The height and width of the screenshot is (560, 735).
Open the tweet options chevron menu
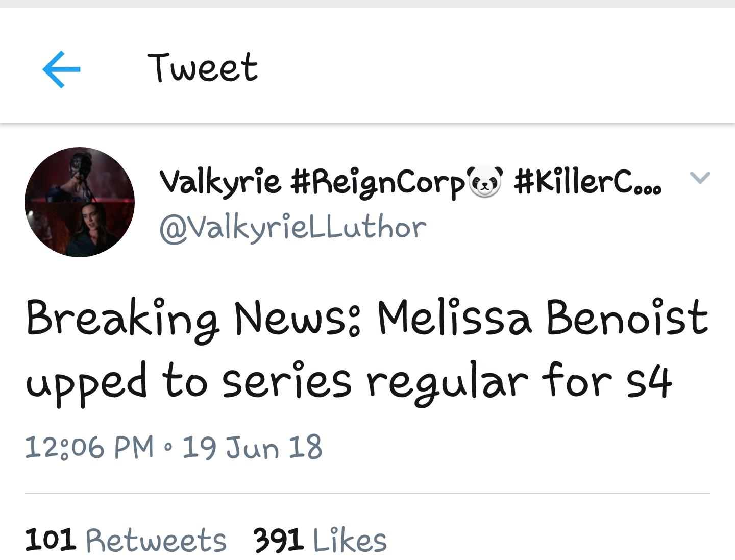(x=700, y=177)
